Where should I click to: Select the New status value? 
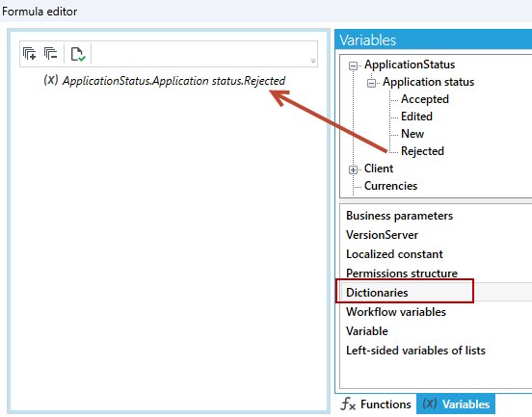tap(412, 134)
